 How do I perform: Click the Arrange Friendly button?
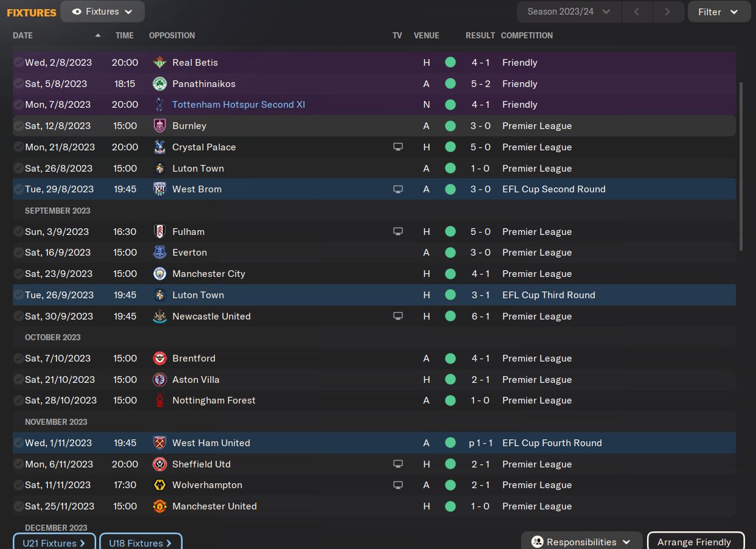coord(695,542)
